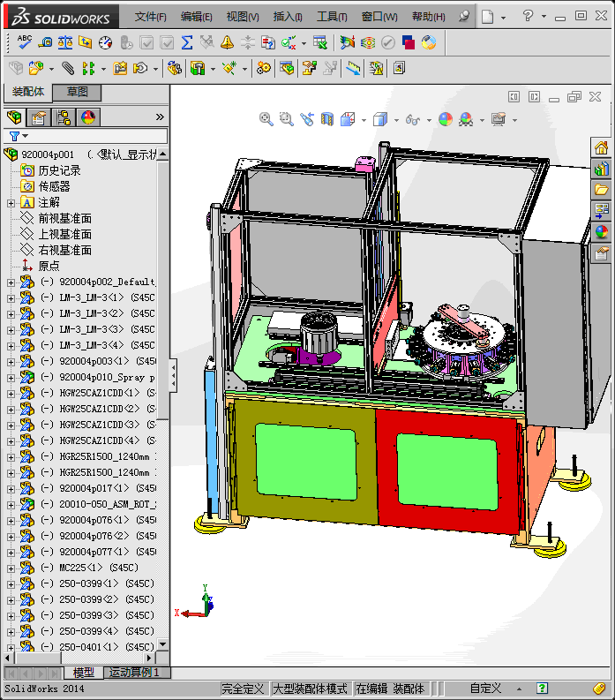Expand LM-3_LM-3<1> component node
Viewport: 615px width, 700px height.
(11, 298)
